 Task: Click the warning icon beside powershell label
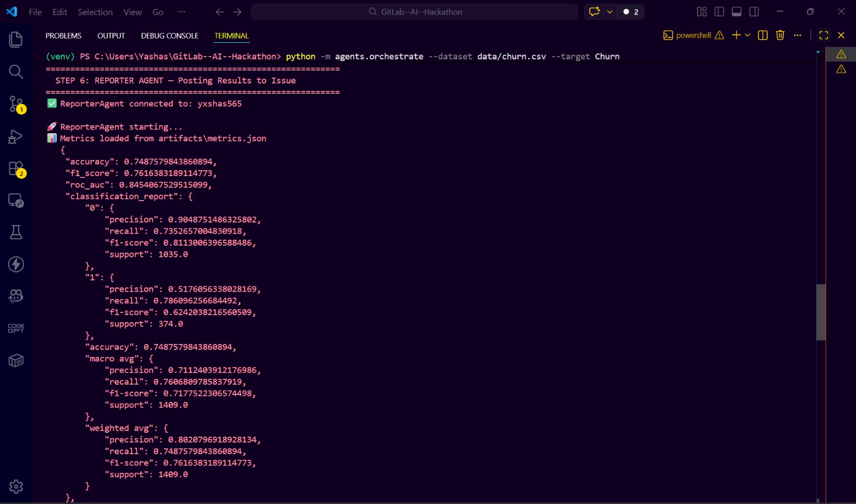click(720, 35)
